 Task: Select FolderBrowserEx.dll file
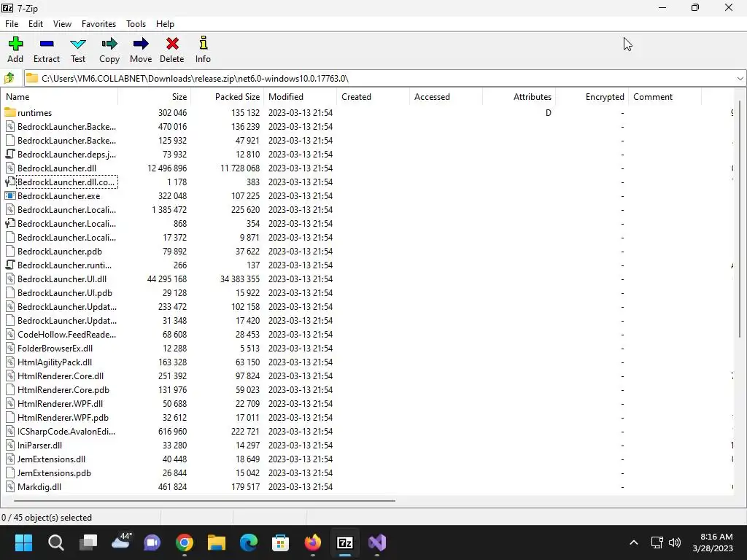pos(55,348)
